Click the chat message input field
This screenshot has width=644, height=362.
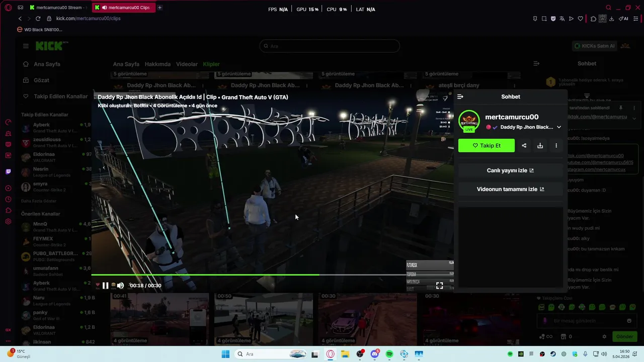click(586, 321)
